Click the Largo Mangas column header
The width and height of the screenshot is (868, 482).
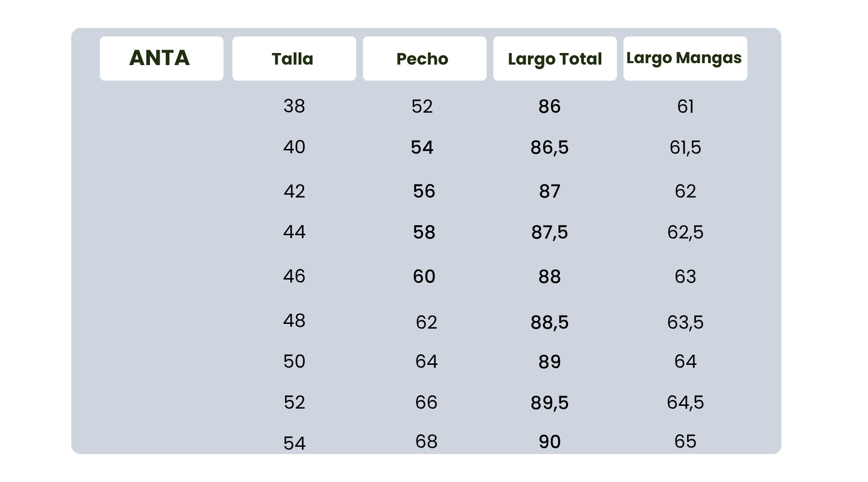coord(685,58)
